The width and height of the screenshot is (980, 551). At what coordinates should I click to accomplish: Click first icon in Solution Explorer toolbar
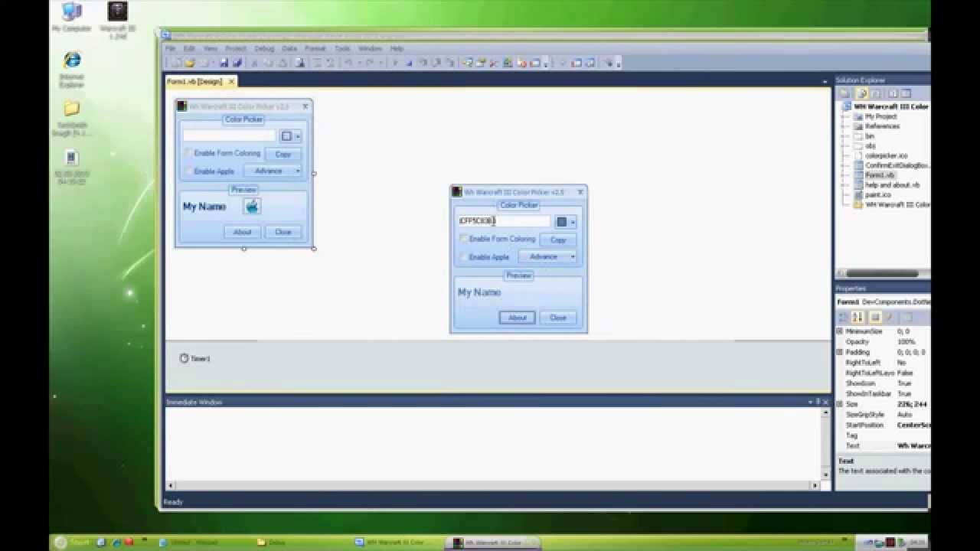844,93
